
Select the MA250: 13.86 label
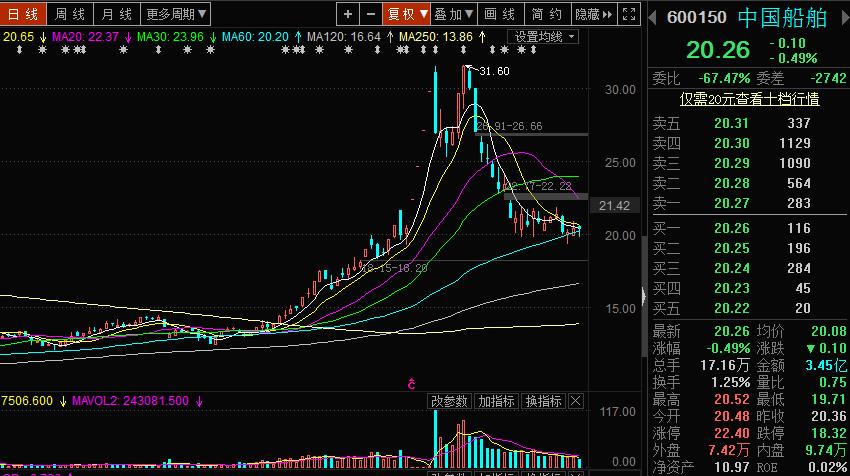[436, 37]
